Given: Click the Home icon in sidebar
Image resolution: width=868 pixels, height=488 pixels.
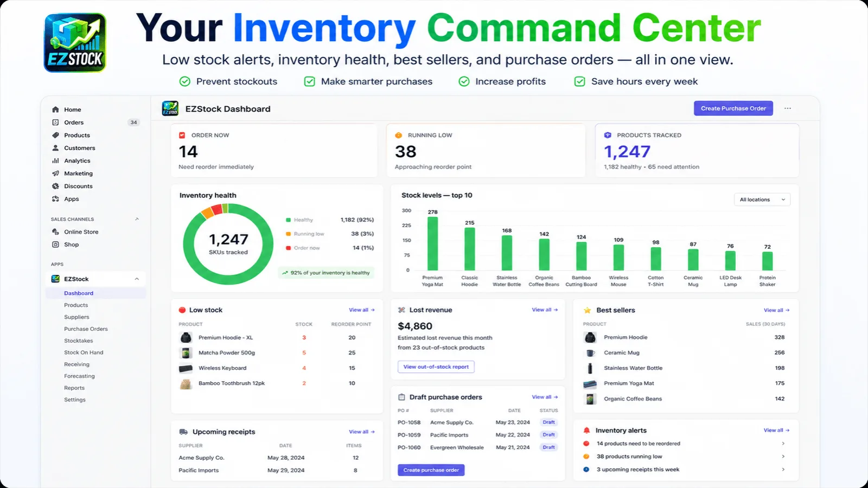Looking at the screenshot, I should click(x=55, y=110).
